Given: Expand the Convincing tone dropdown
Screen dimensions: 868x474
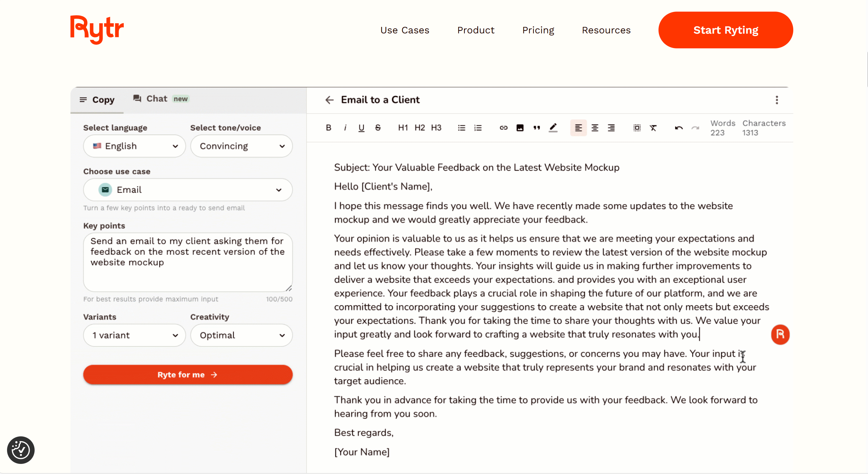Looking at the screenshot, I should (x=241, y=146).
